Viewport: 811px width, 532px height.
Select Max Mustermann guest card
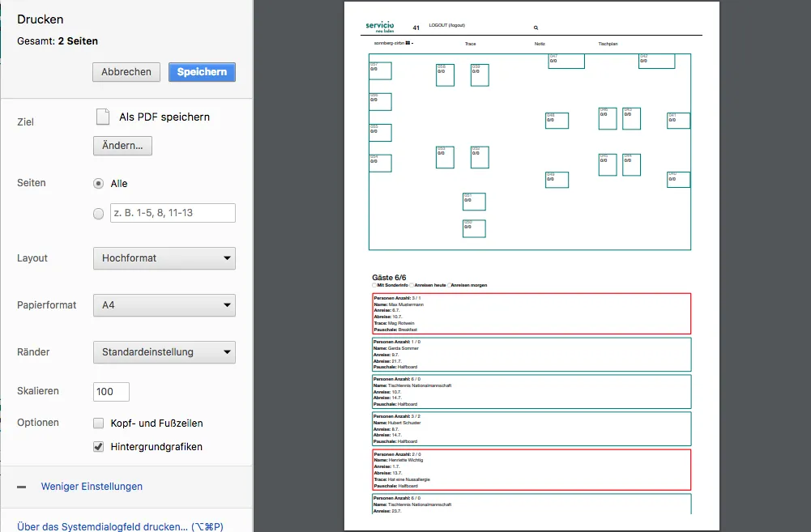pos(531,314)
